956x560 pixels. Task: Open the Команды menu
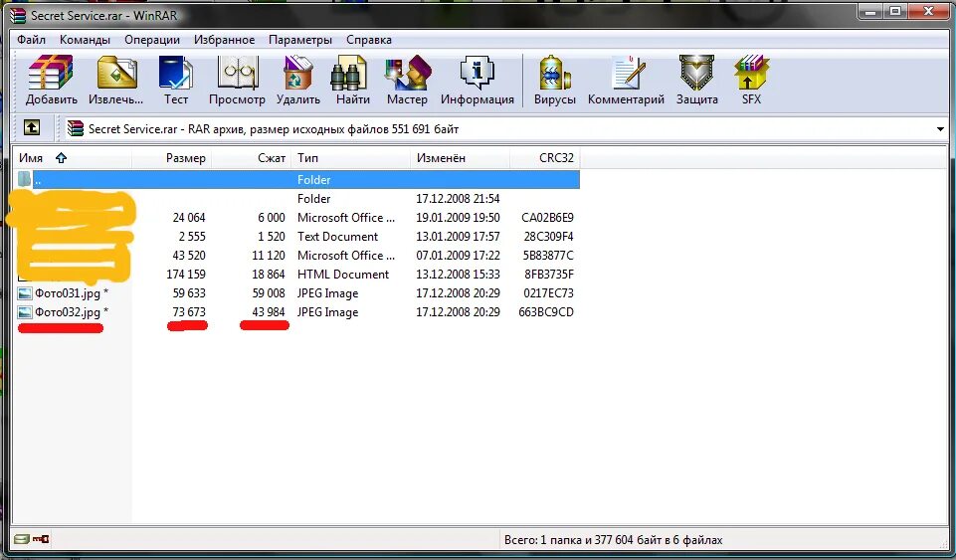(x=85, y=40)
